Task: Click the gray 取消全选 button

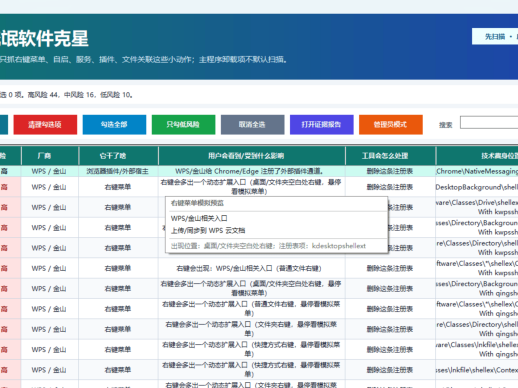Action: pyautogui.click(x=252, y=125)
